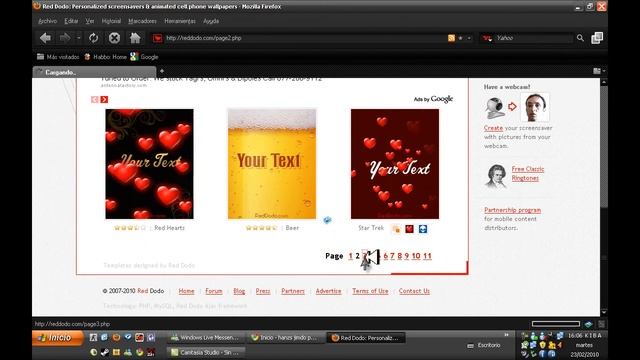Click the orange icon next to Star Trek
This screenshot has width=640, height=360.
396,229
